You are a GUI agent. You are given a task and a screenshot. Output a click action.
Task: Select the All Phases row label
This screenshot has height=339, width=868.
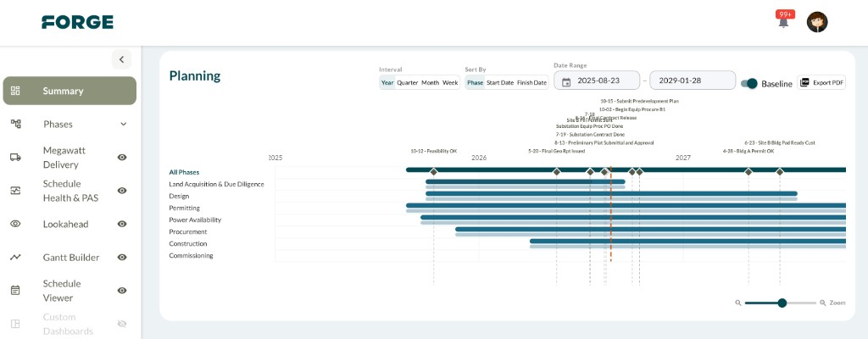coord(184,172)
